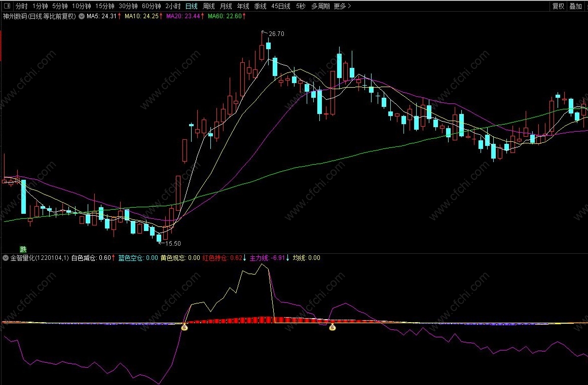
Task: Select the 60分钟 period tab
Action: 152,6
